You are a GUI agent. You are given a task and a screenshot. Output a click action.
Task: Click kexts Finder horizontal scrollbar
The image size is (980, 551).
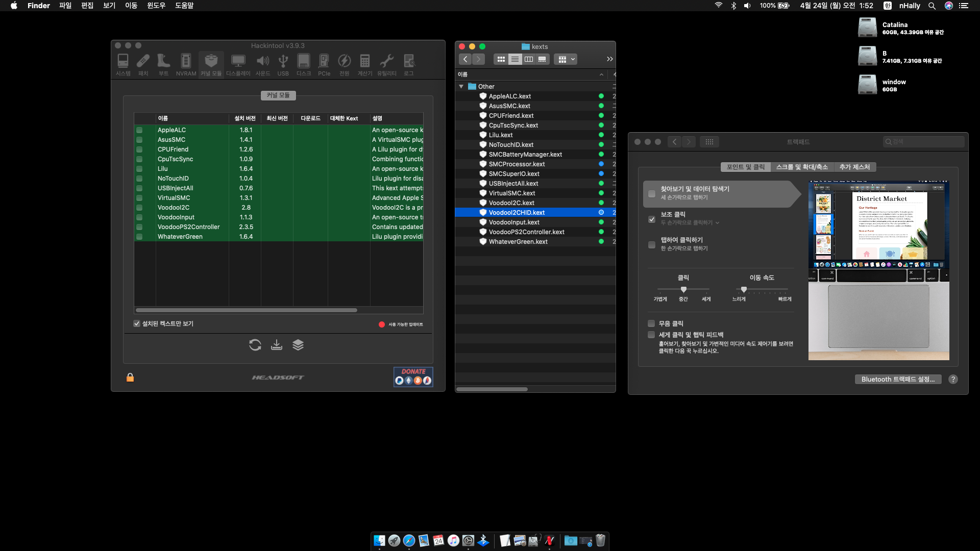click(492, 389)
